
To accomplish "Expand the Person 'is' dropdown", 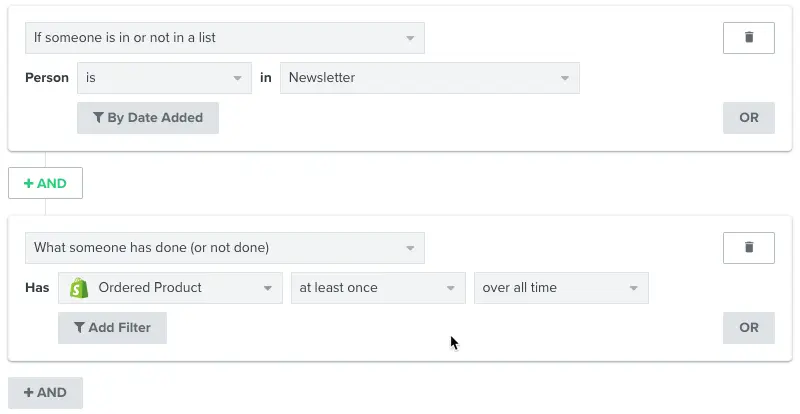I will [x=164, y=78].
